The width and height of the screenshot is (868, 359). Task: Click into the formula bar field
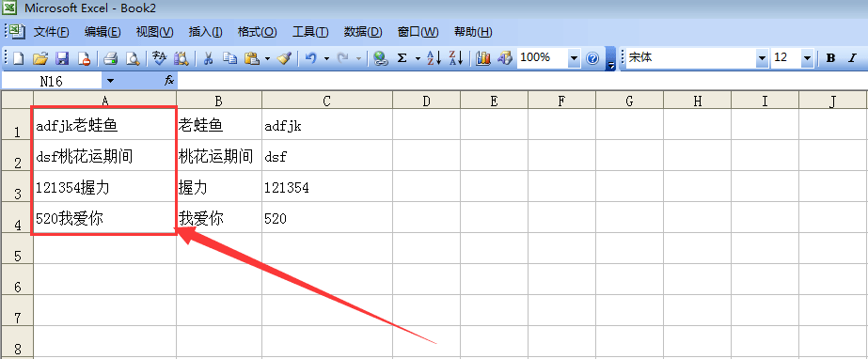pos(522,81)
